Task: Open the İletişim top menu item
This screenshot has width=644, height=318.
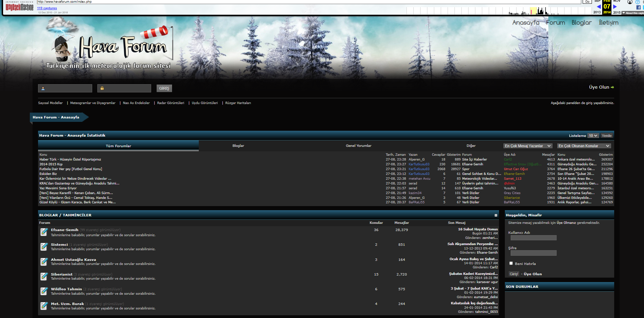Action: pyautogui.click(x=608, y=23)
